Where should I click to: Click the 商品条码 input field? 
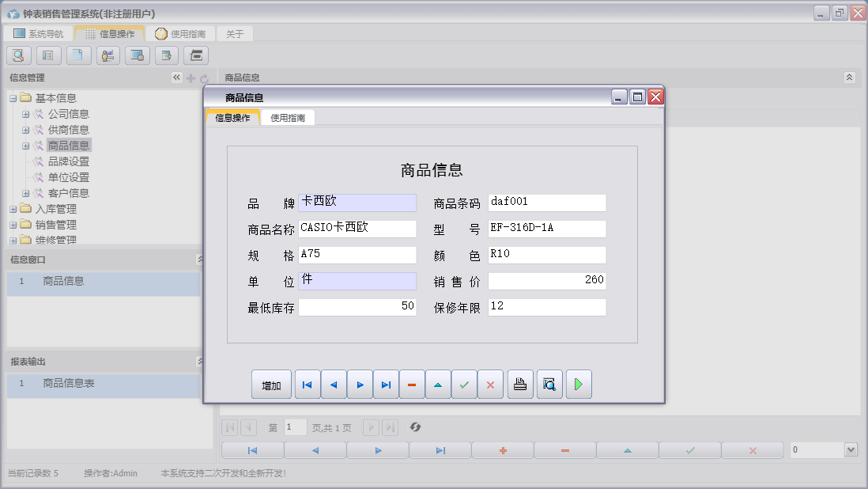pyautogui.click(x=547, y=203)
